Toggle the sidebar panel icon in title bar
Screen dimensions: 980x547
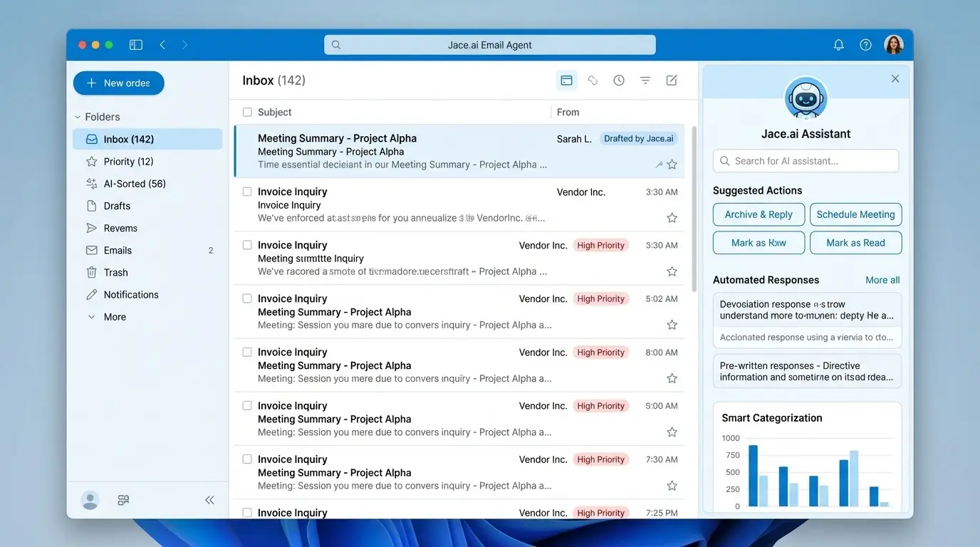136,45
